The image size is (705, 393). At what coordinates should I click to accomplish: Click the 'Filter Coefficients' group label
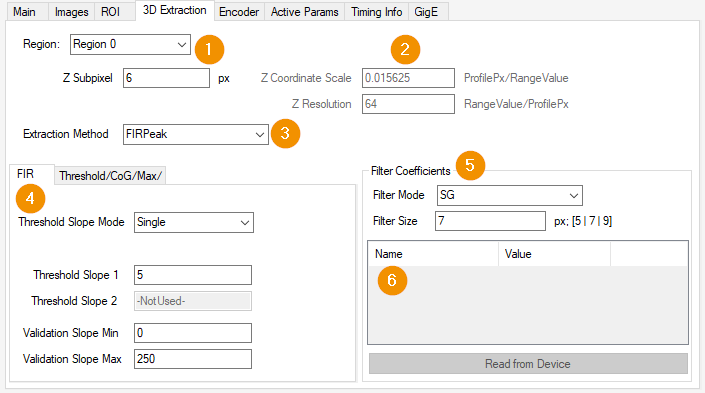tap(411, 171)
